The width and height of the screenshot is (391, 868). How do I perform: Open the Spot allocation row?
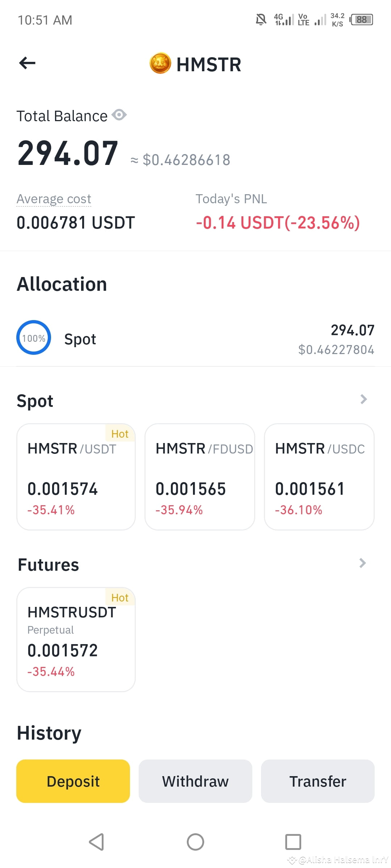195,339
